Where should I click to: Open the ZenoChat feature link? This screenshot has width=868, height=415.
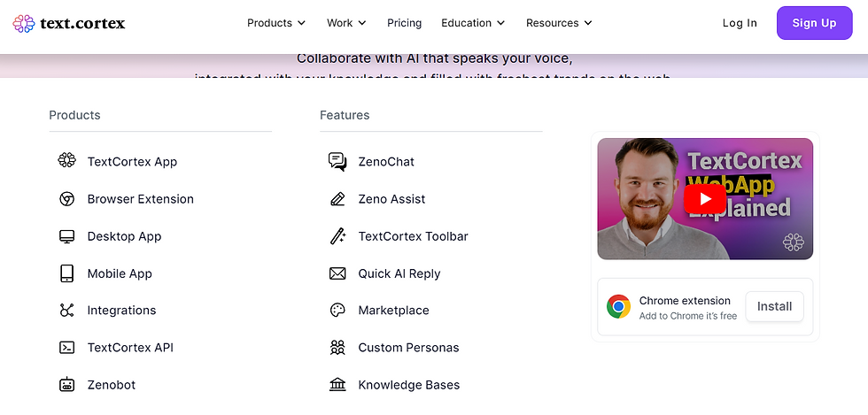tap(386, 162)
